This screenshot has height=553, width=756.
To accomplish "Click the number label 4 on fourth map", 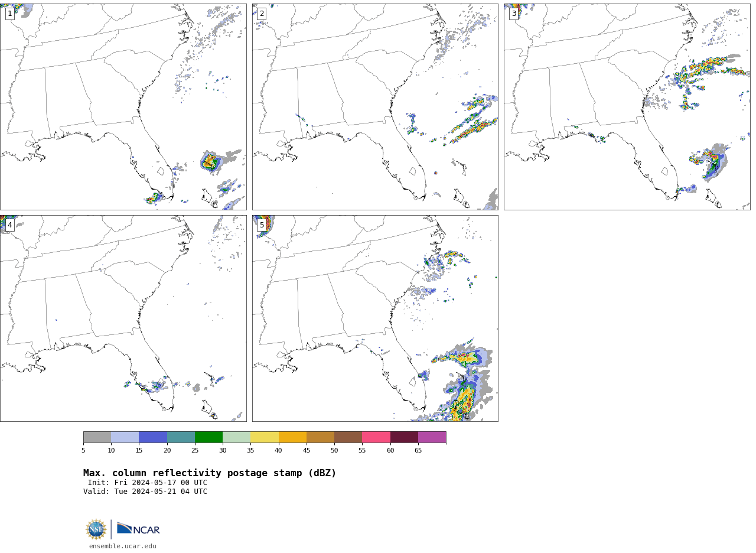I will pos(9,225).
